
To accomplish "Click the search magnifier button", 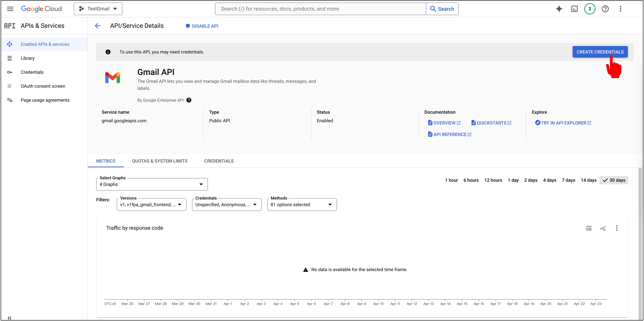I will tap(442, 9).
